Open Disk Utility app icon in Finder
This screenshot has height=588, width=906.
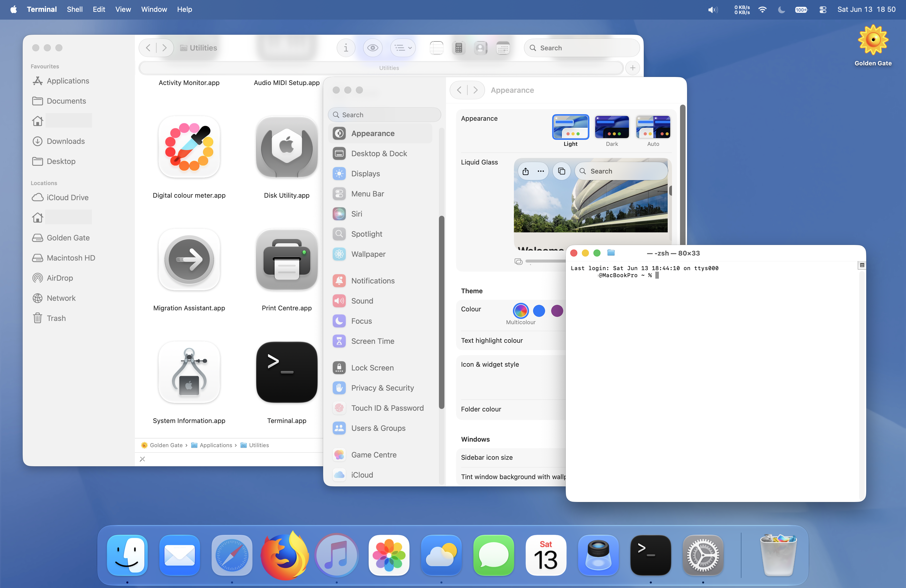[287, 147]
